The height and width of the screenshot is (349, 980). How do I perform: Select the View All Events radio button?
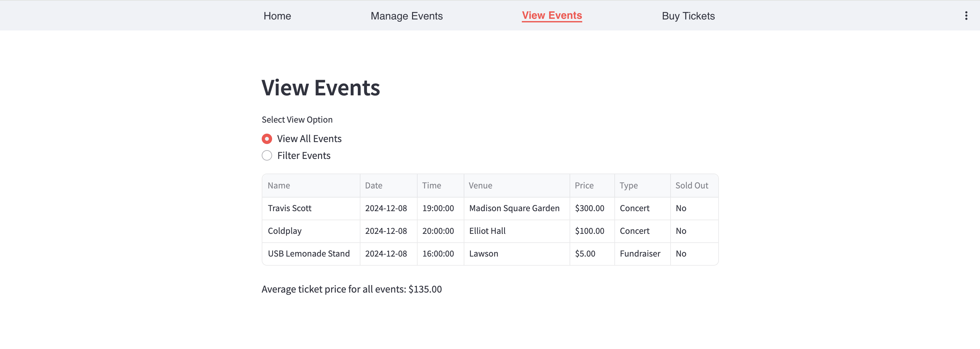click(267, 139)
